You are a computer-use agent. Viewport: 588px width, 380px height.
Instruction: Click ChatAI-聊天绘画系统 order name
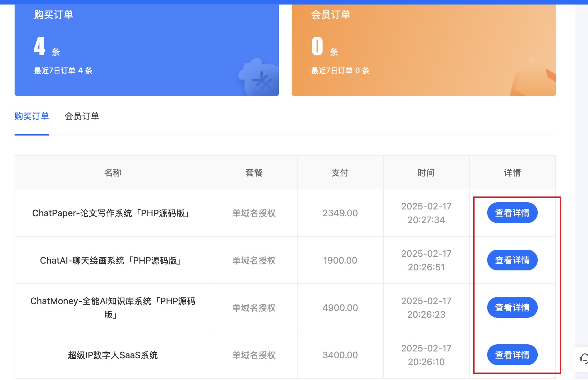(x=111, y=260)
